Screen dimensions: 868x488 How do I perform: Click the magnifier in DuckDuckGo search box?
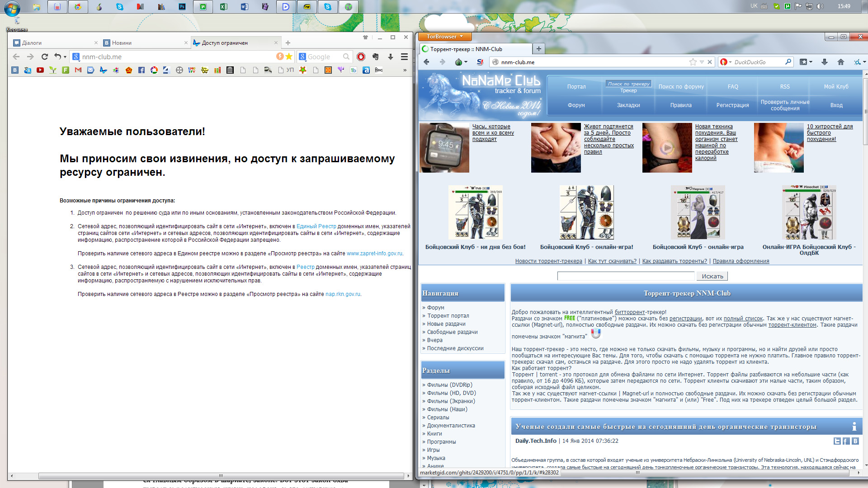pos(788,62)
